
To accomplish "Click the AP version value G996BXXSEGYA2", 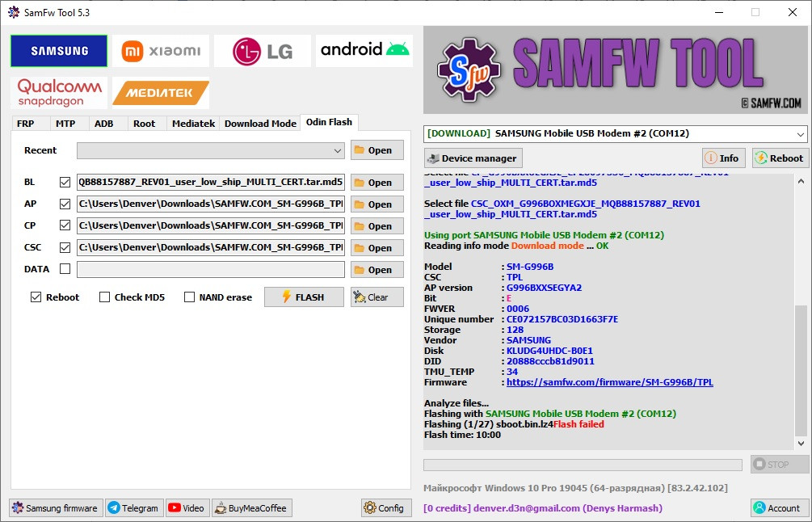I will coord(544,288).
